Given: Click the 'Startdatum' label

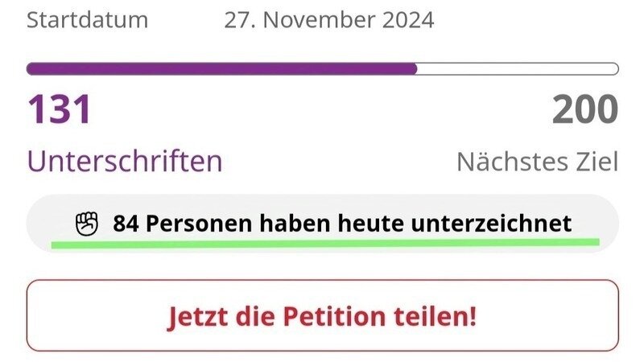Looking at the screenshot, I should [x=87, y=19].
